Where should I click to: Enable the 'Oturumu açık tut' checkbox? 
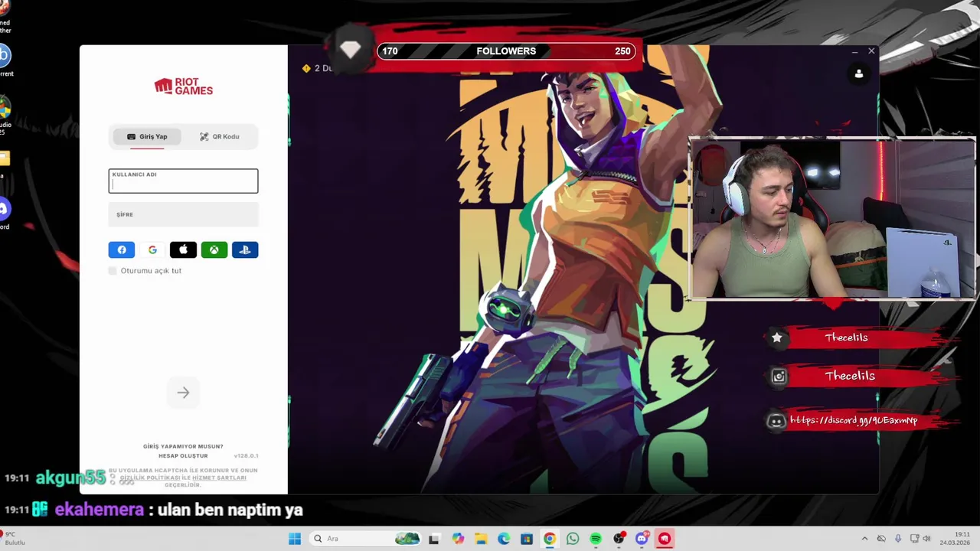coord(113,271)
